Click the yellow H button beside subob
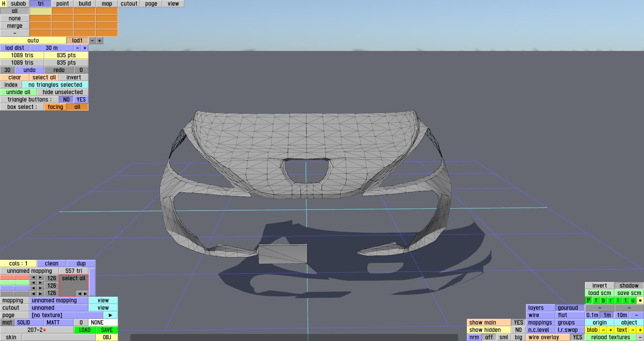 point(4,4)
